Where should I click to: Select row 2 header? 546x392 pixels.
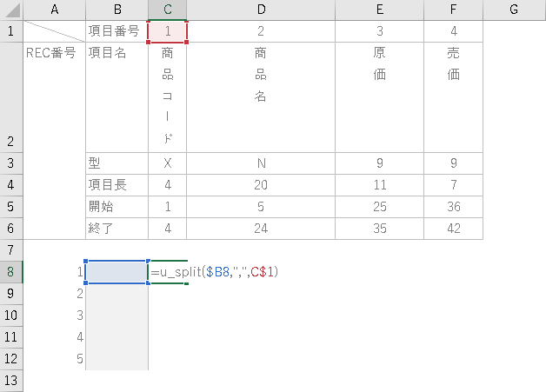click(x=11, y=97)
